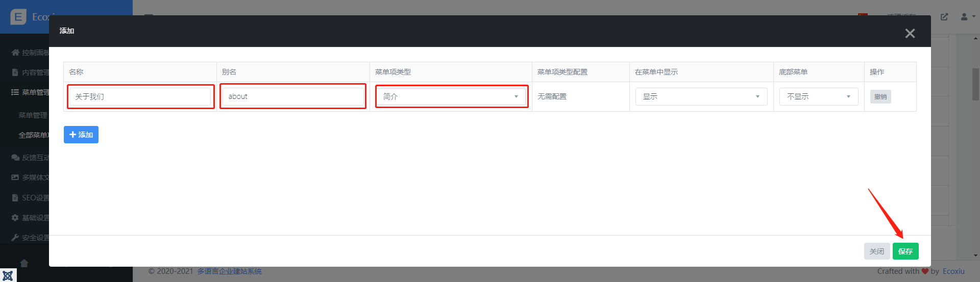This screenshot has height=282, width=980.
Task: Click the blue 添加 row button
Action: [x=81, y=135]
